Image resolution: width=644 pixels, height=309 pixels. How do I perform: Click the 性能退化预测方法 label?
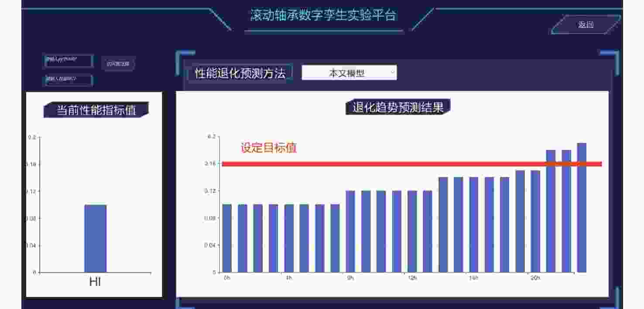(240, 73)
